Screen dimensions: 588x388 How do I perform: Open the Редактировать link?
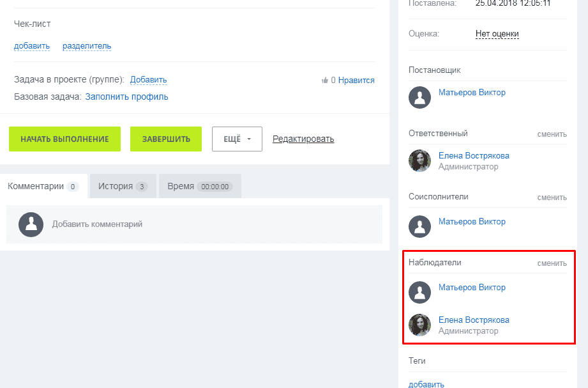point(303,139)
